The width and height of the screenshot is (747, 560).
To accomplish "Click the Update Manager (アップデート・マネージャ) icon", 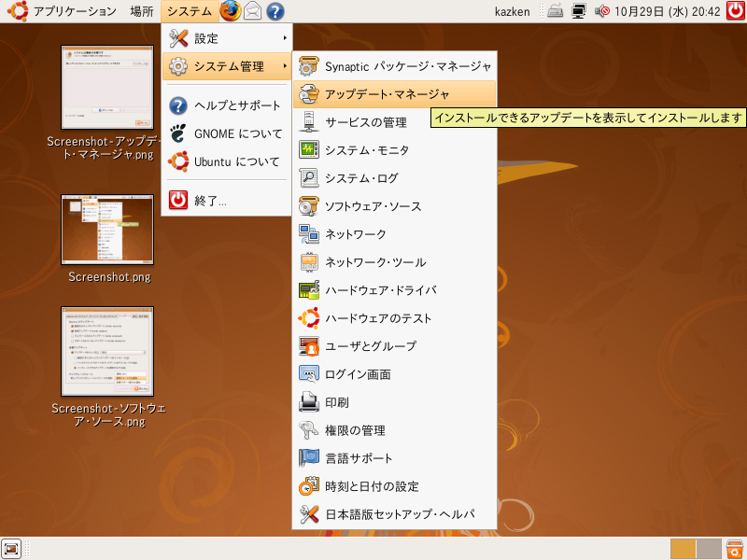I will 309,94.
